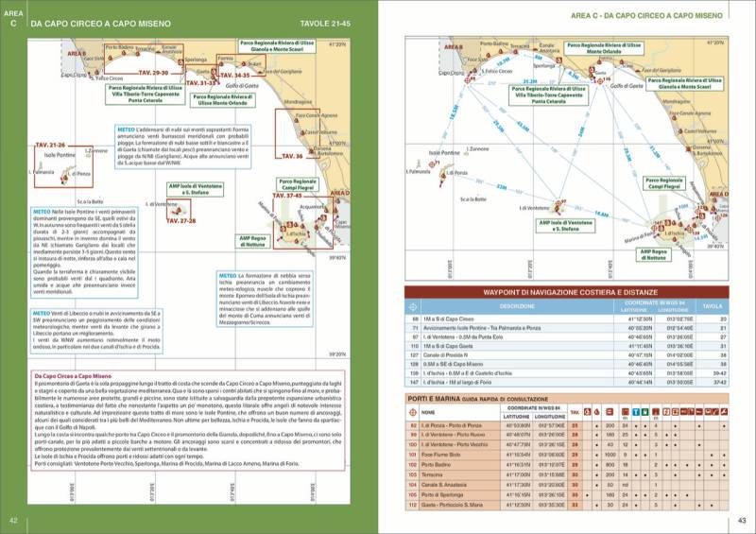This screenshot has width=756, height=534.
Task: Click the waypoint crosshair icon in the waypoint table header
Action: coord(411,306)
